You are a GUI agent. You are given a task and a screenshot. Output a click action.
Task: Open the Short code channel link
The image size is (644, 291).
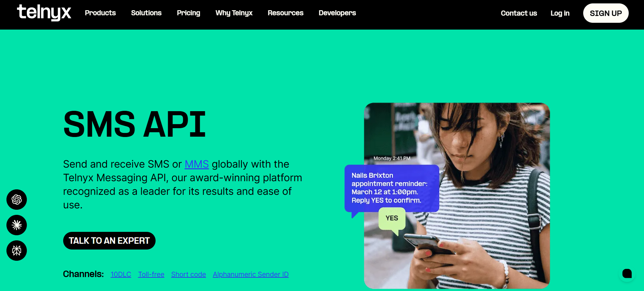[189, 274]
